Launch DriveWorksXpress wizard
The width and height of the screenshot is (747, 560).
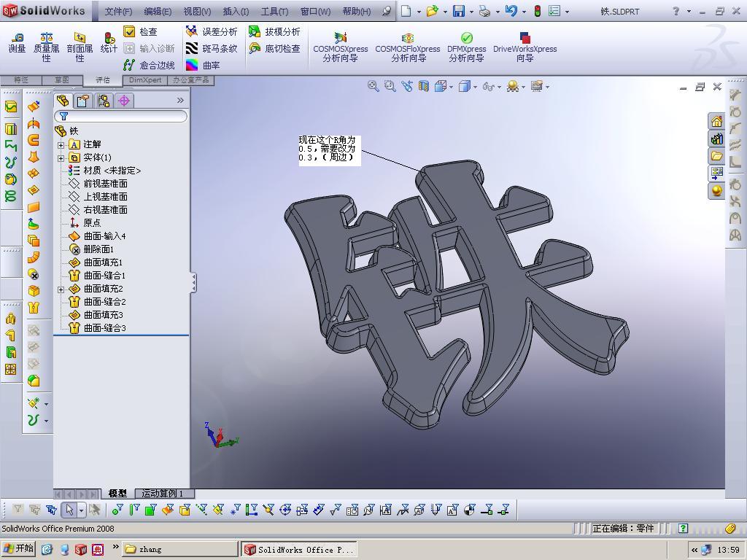525,47
